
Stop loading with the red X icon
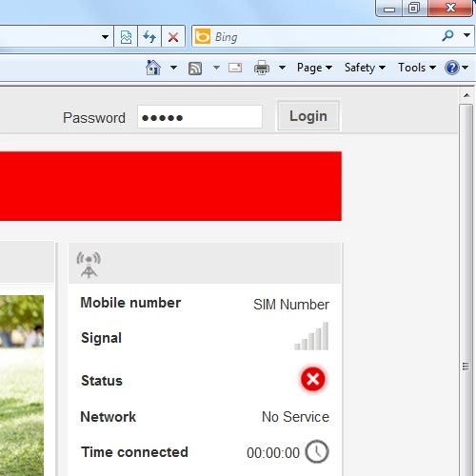[173, 37]
